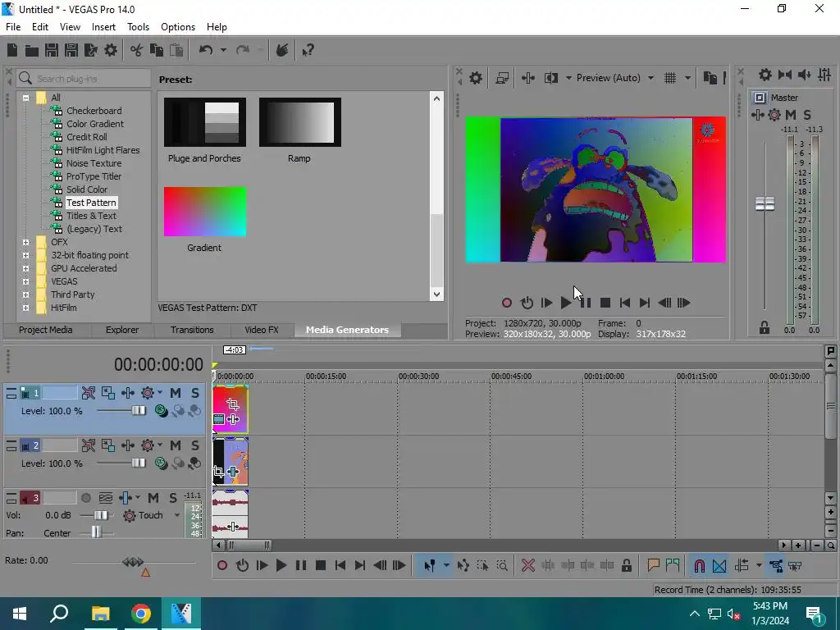Toggle snapping magnet in timeline toolbar

pyautogui.click(x=699, y=566)
